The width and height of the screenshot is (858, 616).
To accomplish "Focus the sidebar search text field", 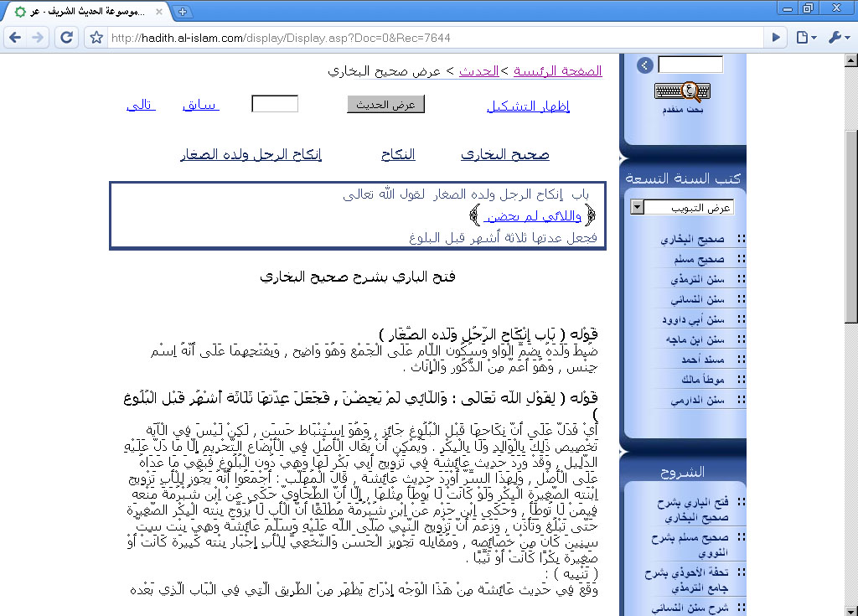I will point(690,65).
